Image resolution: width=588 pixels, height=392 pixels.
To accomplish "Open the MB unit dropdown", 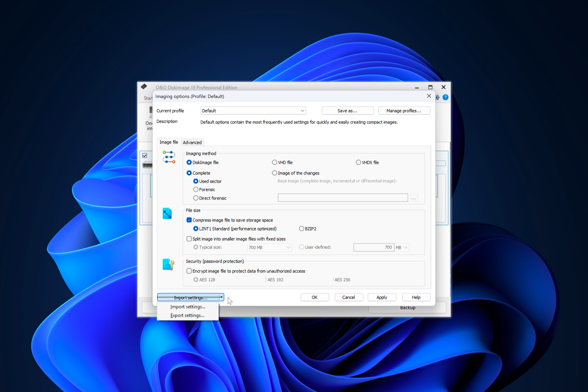I will [402, 247].
